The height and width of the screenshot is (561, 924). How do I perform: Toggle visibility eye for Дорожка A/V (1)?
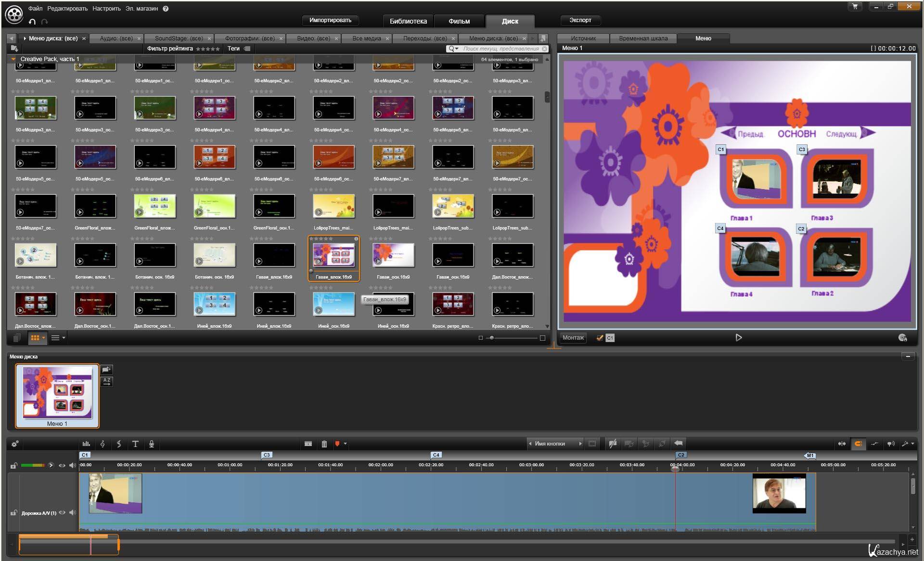[x=62, y=513]
